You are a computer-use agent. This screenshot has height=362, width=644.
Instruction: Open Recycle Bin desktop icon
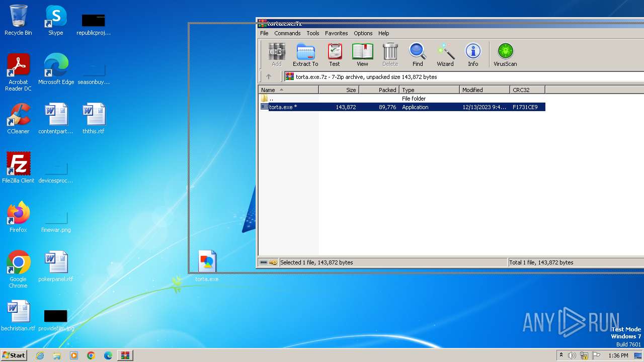[x=18, y=20]
